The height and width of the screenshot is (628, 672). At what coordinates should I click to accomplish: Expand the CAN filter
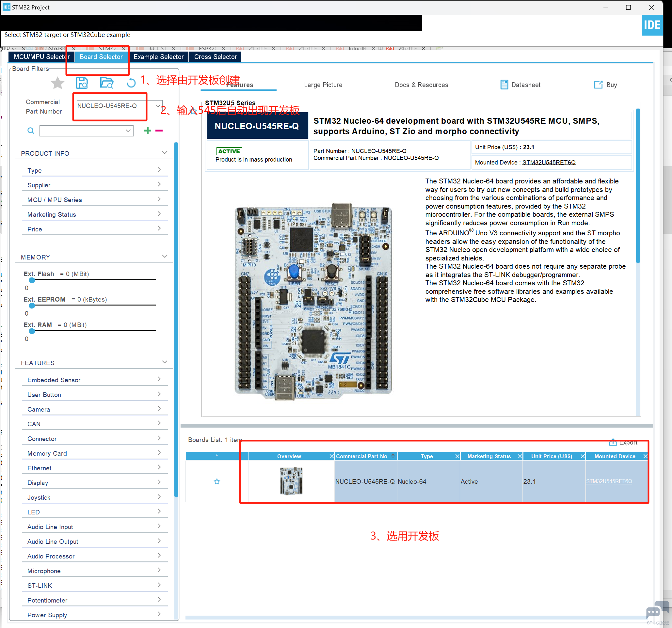point(95,424)
